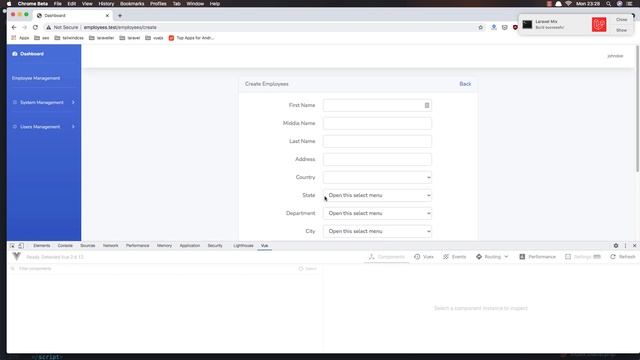This screenshot has width=640, height=360.
Task: Open the Department select menu
Action: 377,213
